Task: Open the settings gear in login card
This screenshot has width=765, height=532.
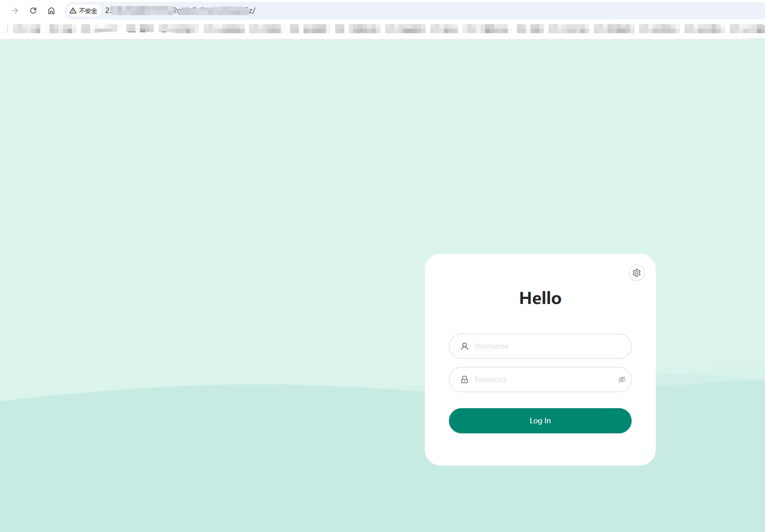Action: pos(636,273)
